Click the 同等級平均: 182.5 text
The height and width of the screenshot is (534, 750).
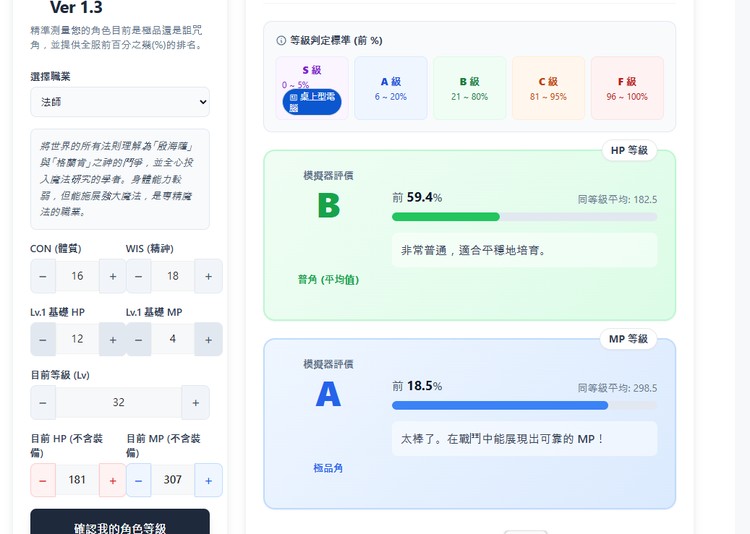click(617, 200)
